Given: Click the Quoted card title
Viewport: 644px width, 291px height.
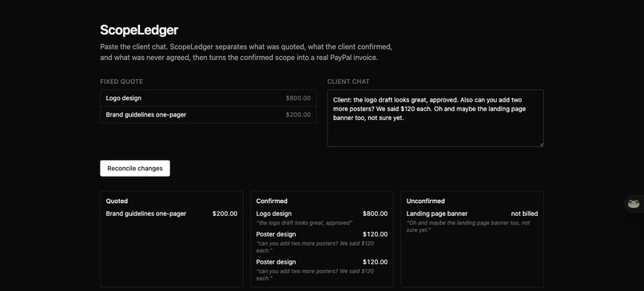Looking at the screenshot, I should [117, 201].
